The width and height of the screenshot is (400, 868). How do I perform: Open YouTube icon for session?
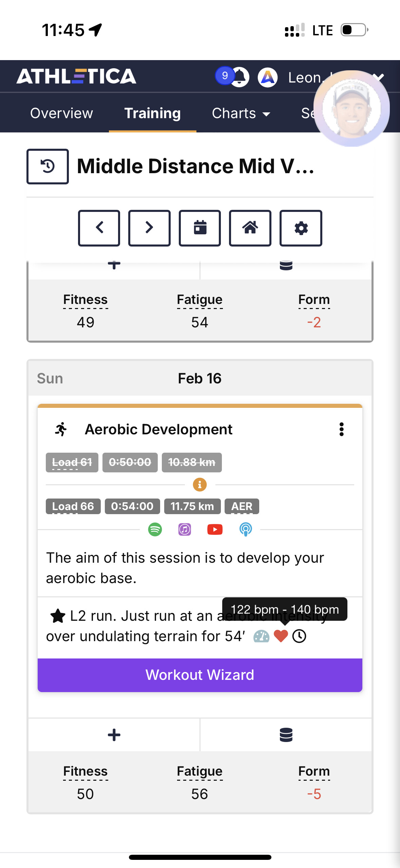click(x=215, y=529)
